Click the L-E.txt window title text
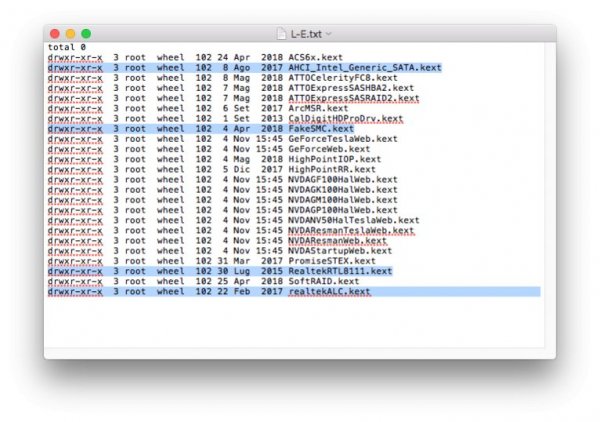Screen dimensions: 600x422 306,34
